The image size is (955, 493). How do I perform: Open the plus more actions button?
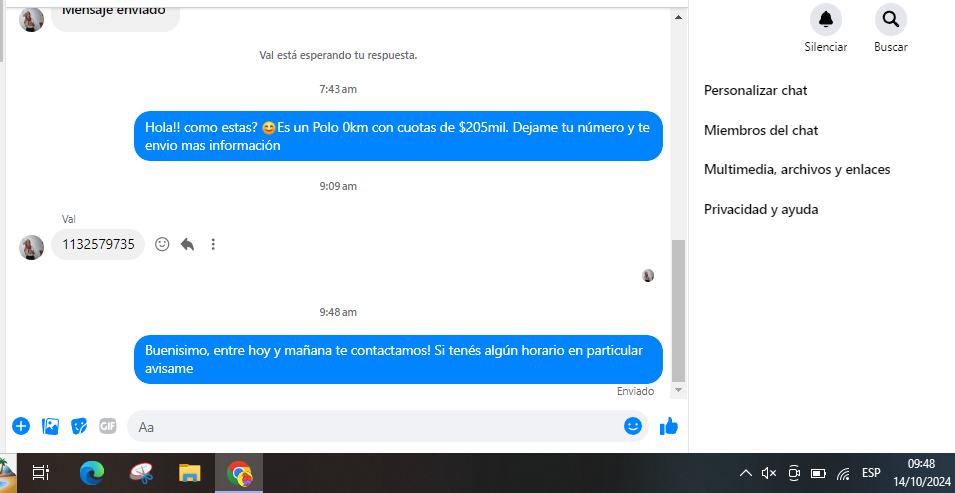(x=21, y=426)
